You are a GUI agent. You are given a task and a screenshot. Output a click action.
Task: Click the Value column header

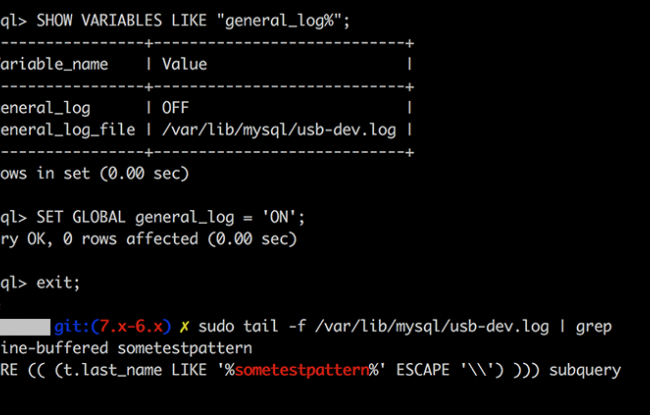tap(184, 64)
